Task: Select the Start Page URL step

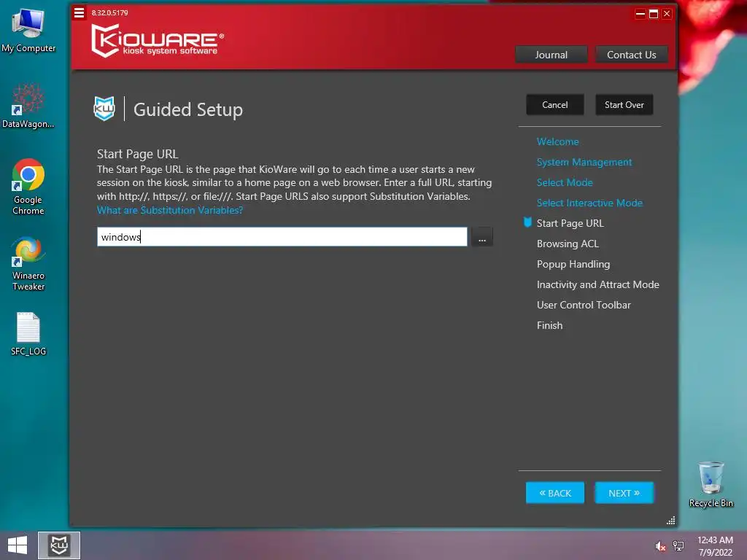Action: 570,223
